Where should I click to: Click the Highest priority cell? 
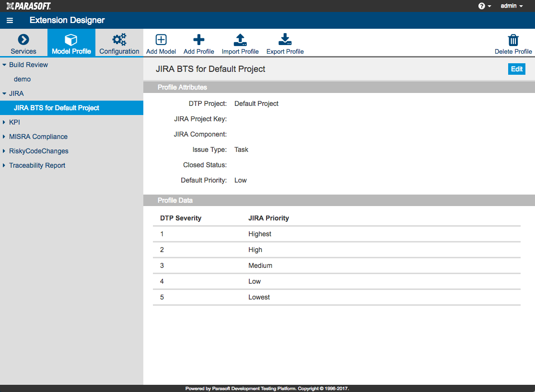pos(260,234)
